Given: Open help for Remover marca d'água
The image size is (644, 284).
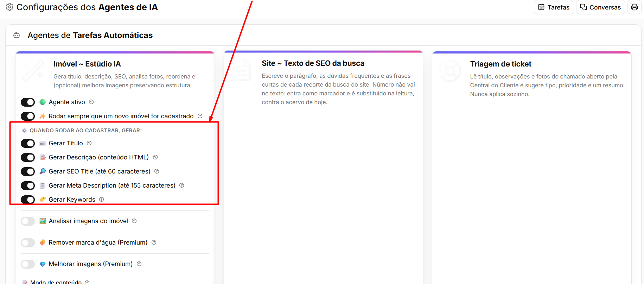Looking at the screenshot, I should click(x=154, y=242).
